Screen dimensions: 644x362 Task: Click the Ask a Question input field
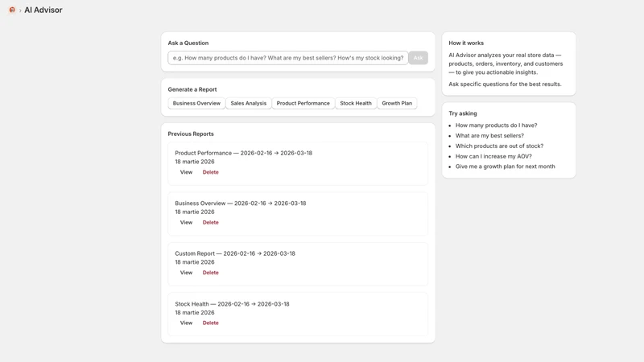coord(288,58)
